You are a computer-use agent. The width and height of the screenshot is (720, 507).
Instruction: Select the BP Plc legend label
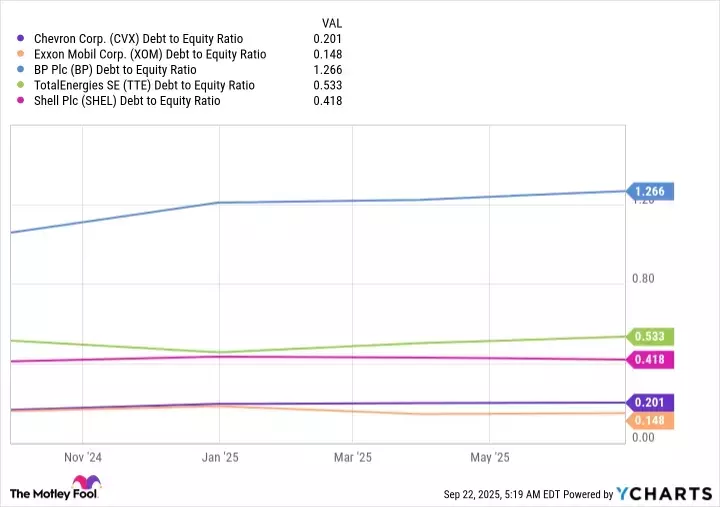[129, 70]
